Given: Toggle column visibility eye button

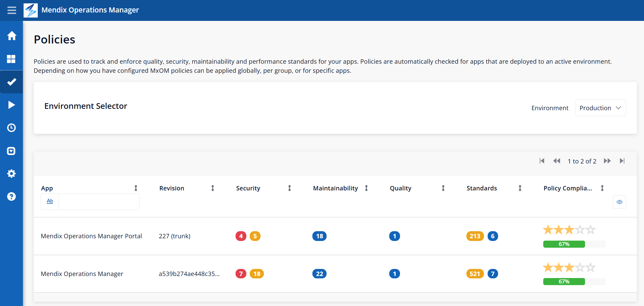Looking at the screenshot, I should point(619,202).
